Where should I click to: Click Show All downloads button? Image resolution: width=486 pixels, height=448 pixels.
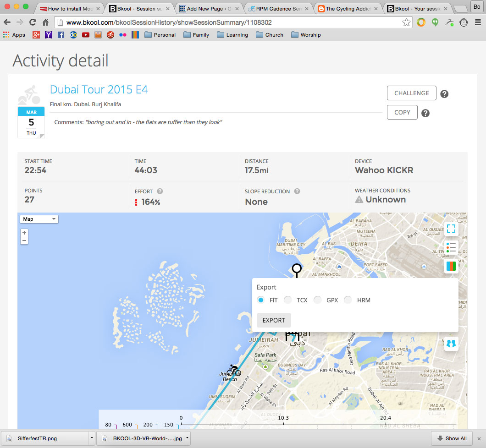point(452,438)
